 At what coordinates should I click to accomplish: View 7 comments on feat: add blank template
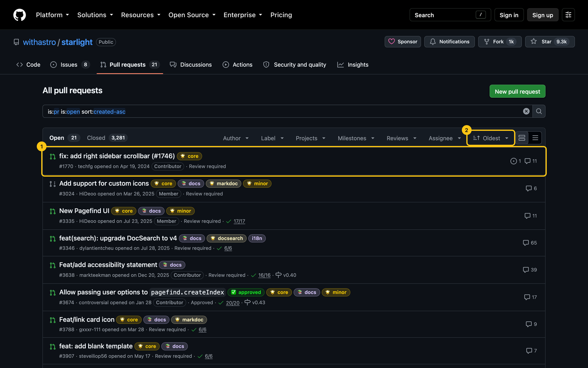pos(532,351)
